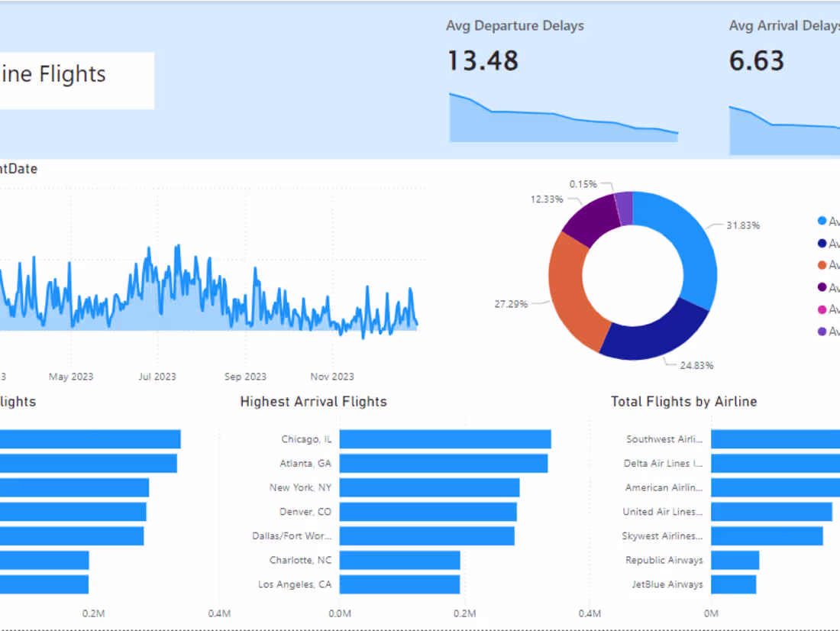Screen dimensions: 840x631
Task: Click the Denver, CO axis label
Action: (305, 512)
